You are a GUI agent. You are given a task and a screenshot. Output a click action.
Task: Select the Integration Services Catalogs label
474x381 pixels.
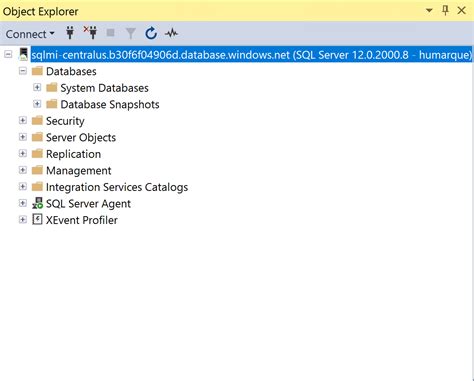pyautogui.click(x=117, y=187)
